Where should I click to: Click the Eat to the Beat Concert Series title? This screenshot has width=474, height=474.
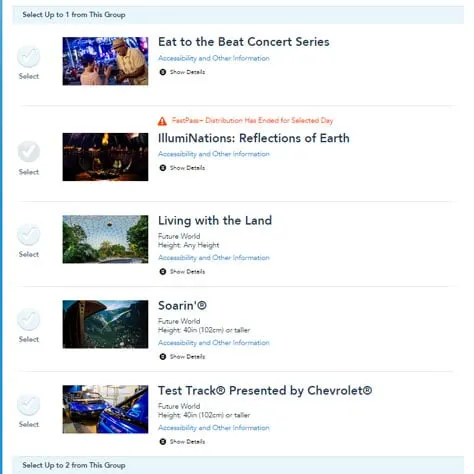(244, 42)
